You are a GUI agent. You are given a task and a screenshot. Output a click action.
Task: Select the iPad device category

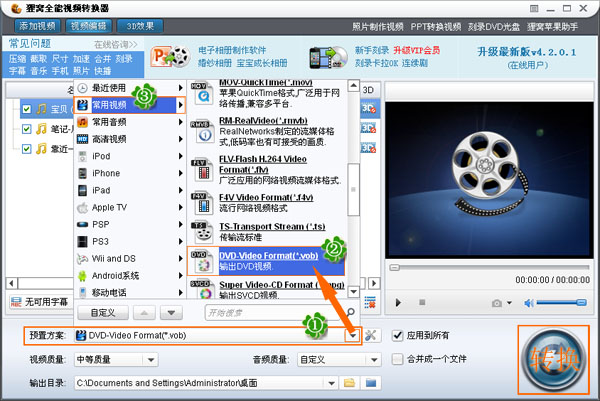129,190
